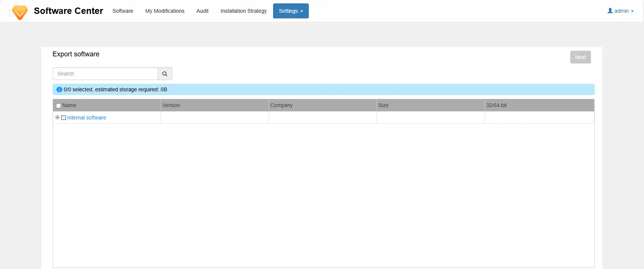Check the Internal software checkbox
The height and width of the screenshot is (269, 644).
[64, 118]
